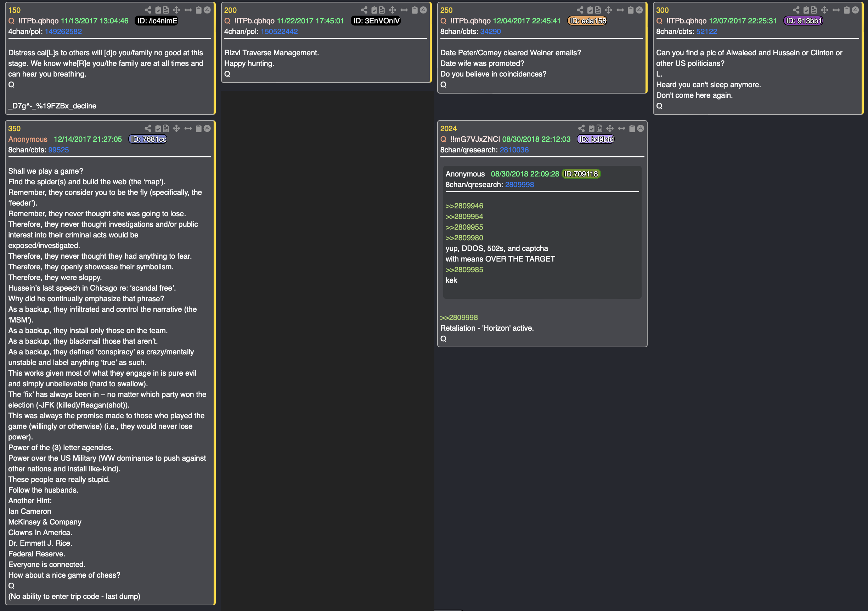Click the four-arrow move icon on post 150
The height and width of the screenshot is (611, 868).
[176, 10]
